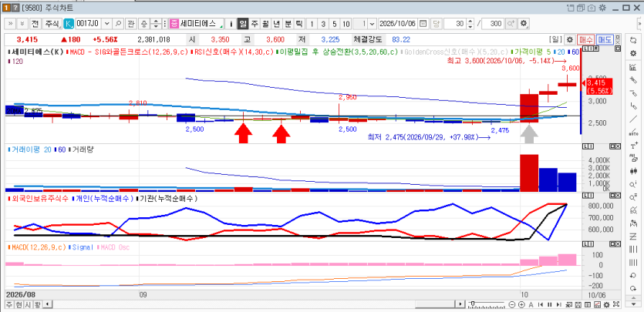The image size is (644, 312).
Task: Open the 주식 market type dropdown
Action: coord(52,24)
